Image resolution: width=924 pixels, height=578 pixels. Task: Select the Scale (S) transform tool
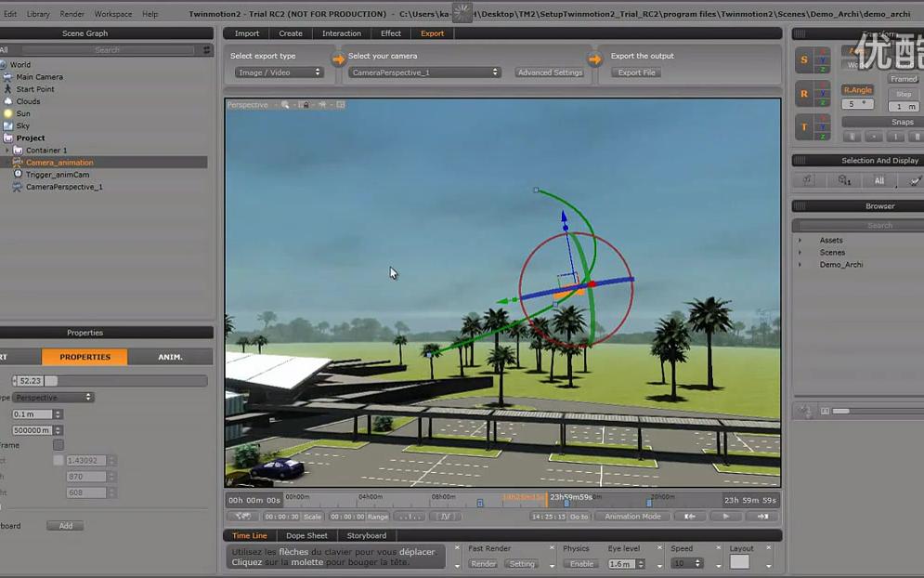(x=804, y=59)
